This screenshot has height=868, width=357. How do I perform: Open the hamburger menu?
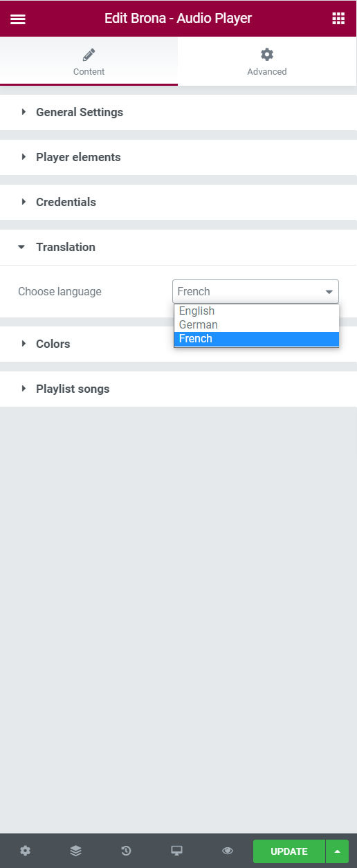[18, 19]
